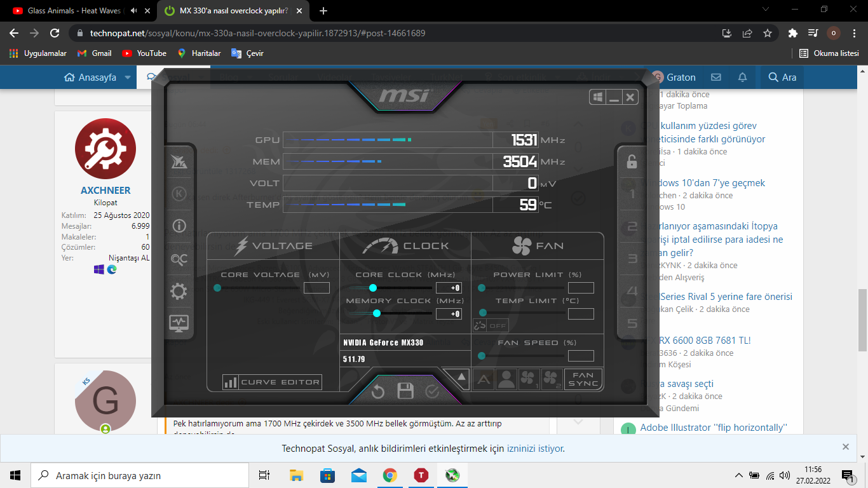Go to Technopat Anasayfa
868x488 pixels.
[90, 78]
